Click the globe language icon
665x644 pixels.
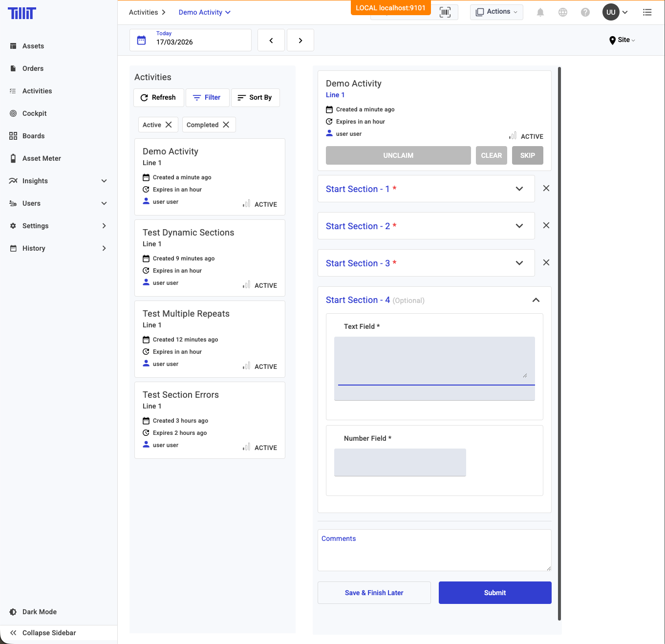pyautogui.click(x=562, y=12)
